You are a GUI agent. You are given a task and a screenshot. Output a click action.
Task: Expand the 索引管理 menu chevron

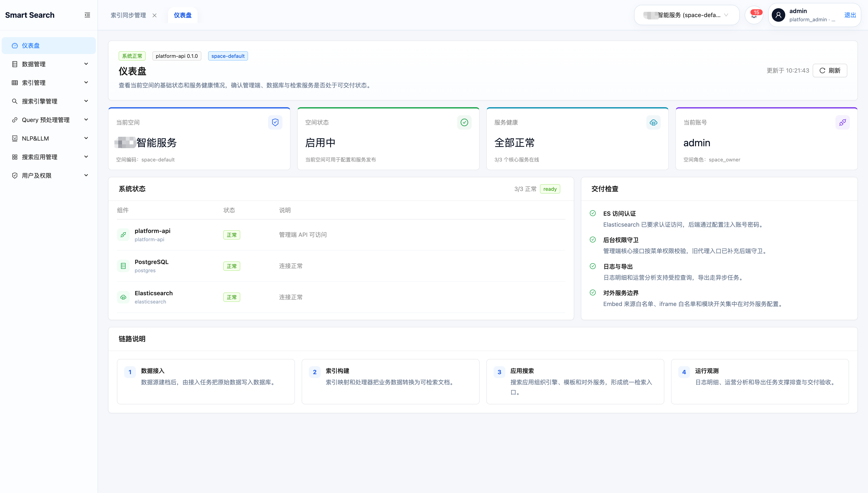(86, 83)
